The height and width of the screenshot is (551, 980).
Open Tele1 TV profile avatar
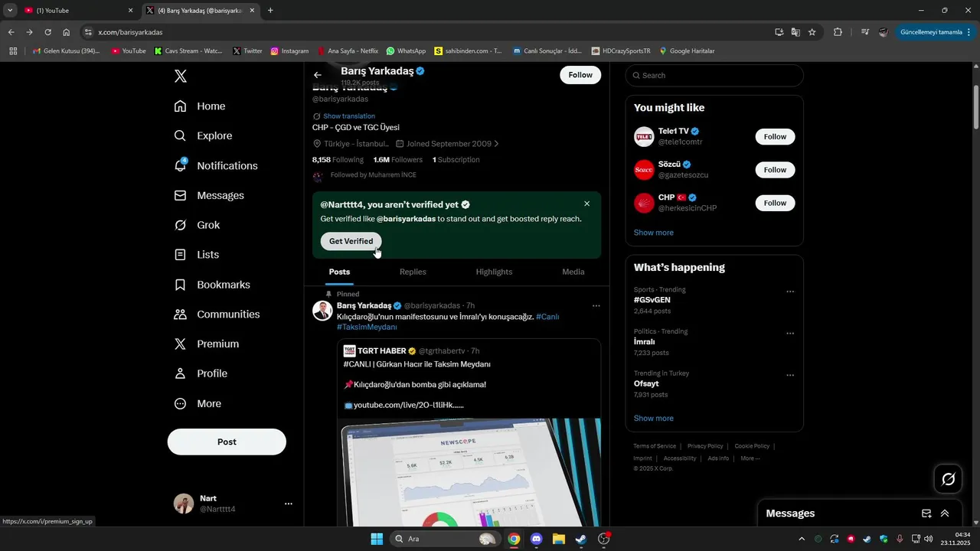tap(644, 137)
